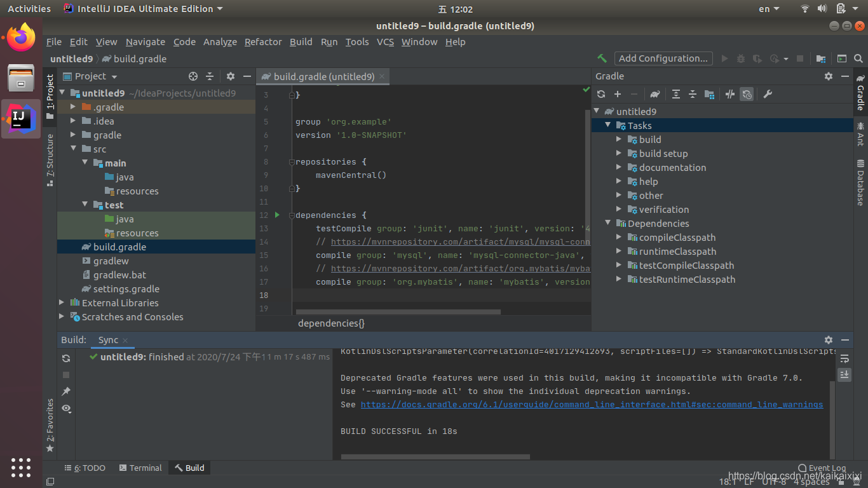Viewport: 868px width, 488px height.
Task: Toggle soft-wrap in build output
Action: tap(844, 358)
